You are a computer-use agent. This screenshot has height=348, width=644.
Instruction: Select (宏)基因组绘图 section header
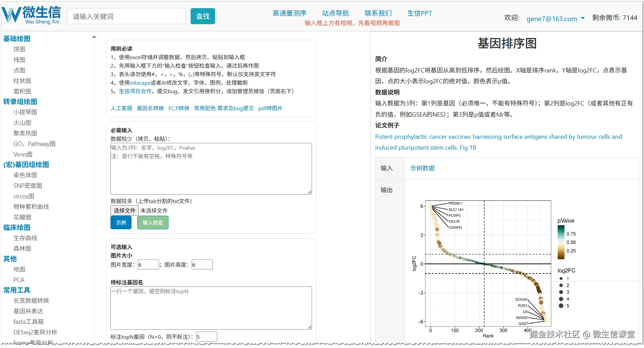tap(26, 165)
